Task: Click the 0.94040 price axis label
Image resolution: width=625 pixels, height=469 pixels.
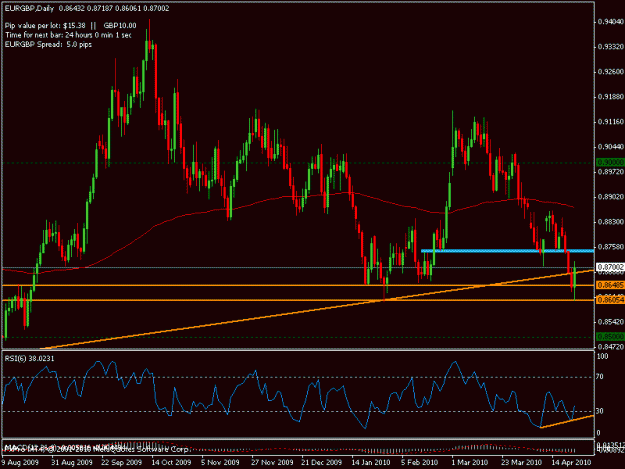Action: pyautogui.click(x=610, y=22)
